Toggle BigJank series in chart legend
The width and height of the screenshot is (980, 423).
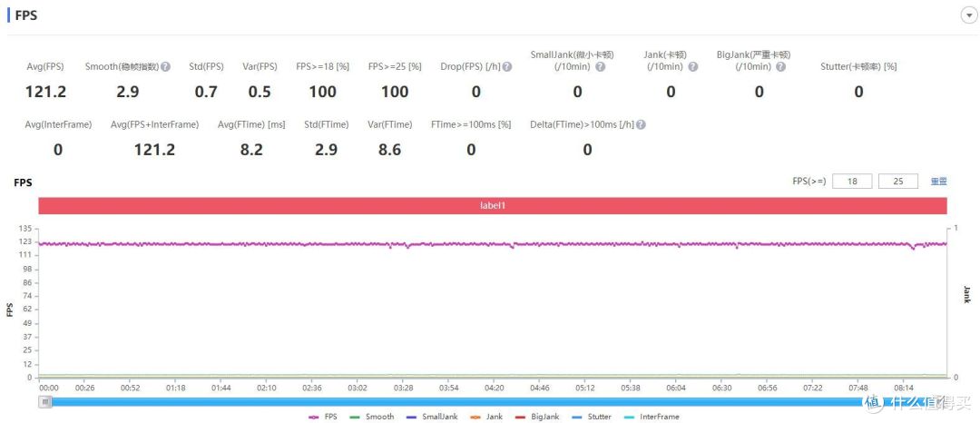(536, 417)
